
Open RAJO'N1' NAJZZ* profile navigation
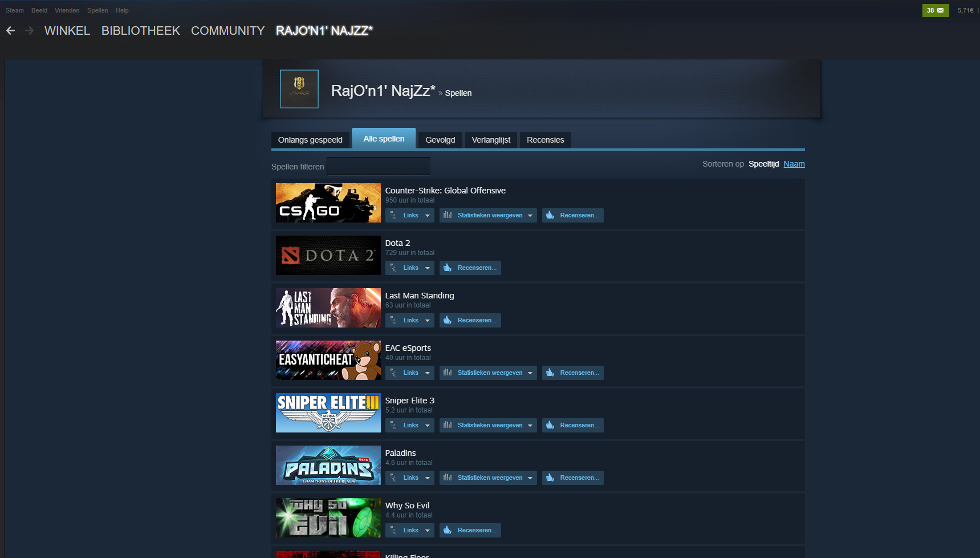(x=324, y=31)
